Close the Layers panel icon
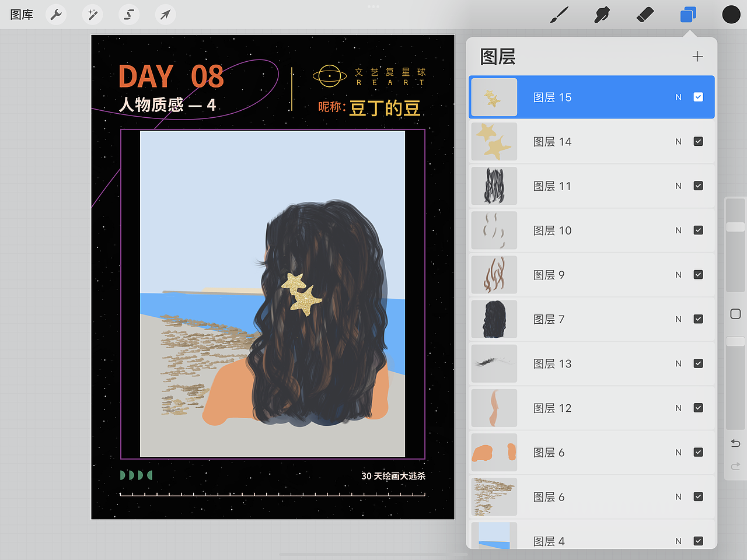Image resolution: width=747 pixels, height=560 pixels. click(x=688, y=15)
